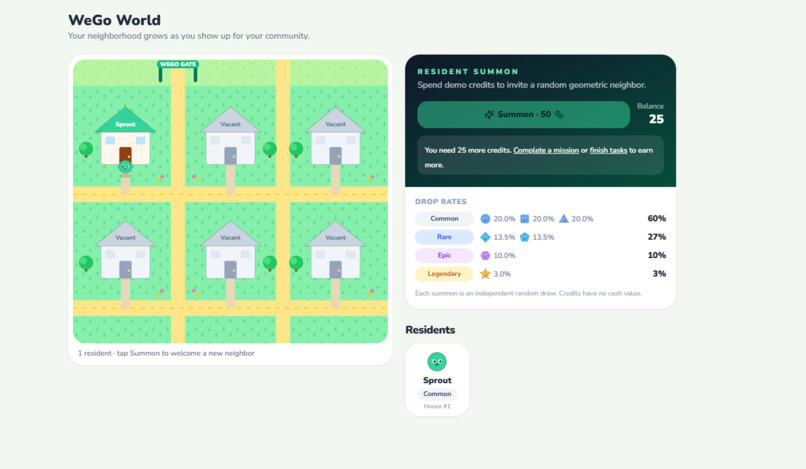
Task: Click the 27% Rare total
Action: coord(656,237)
